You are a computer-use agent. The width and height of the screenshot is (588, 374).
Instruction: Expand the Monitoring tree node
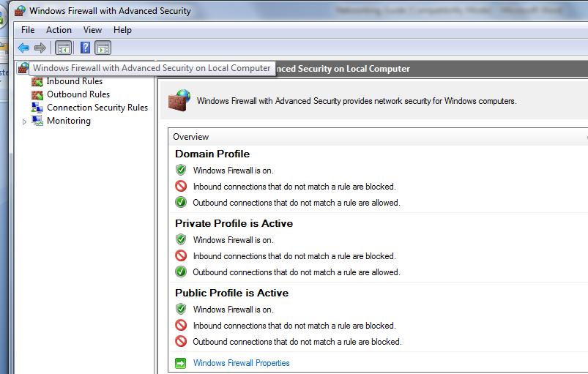24,121
